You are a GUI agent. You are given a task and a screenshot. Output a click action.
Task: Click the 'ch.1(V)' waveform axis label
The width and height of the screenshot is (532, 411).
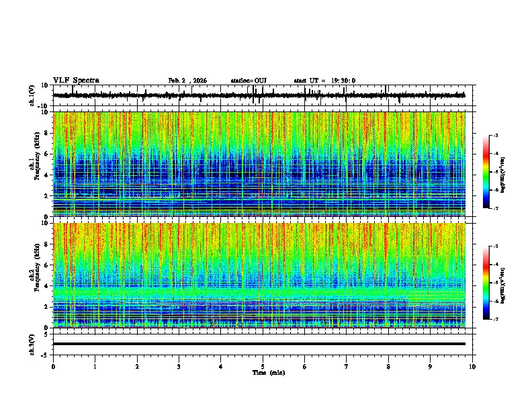point(32,95)
